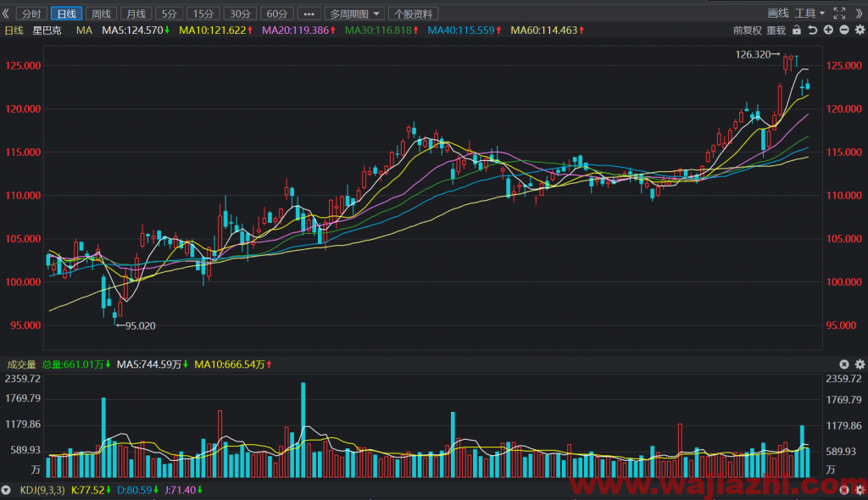Image resolution: width=868 pixels, height=500 pixels.
Task: Select the MA20:119.386 legend value
Action: pos(299,31)
